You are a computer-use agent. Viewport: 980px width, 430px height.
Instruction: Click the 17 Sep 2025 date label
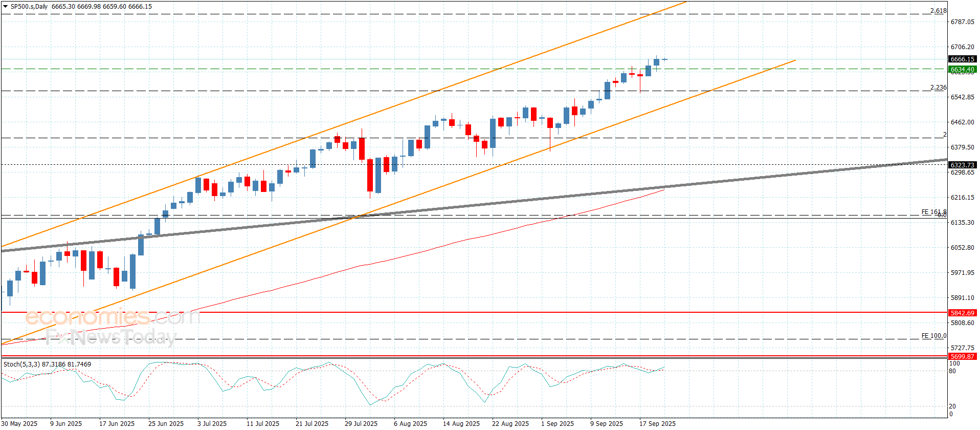click(x=657, y=424)
